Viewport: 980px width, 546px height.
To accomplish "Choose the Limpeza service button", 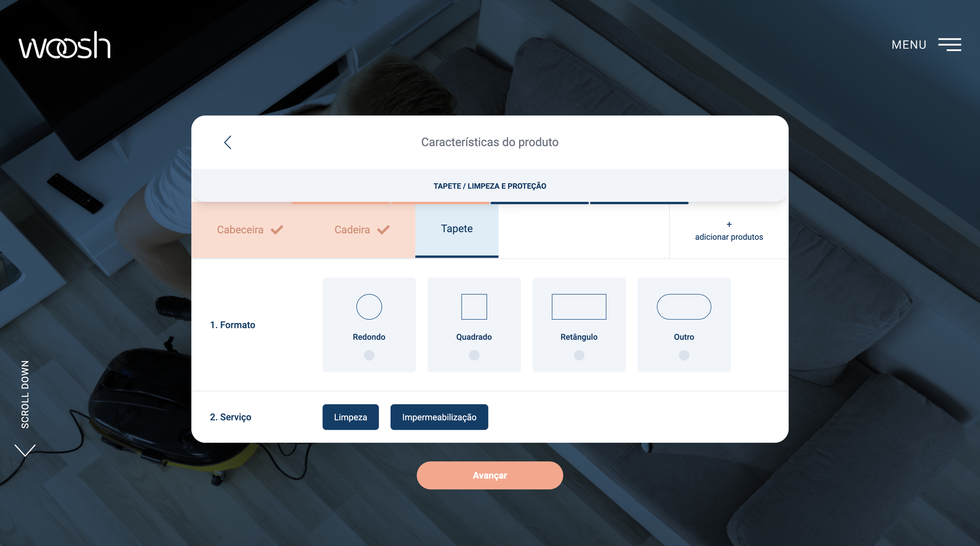I will (x=351, y=417).
